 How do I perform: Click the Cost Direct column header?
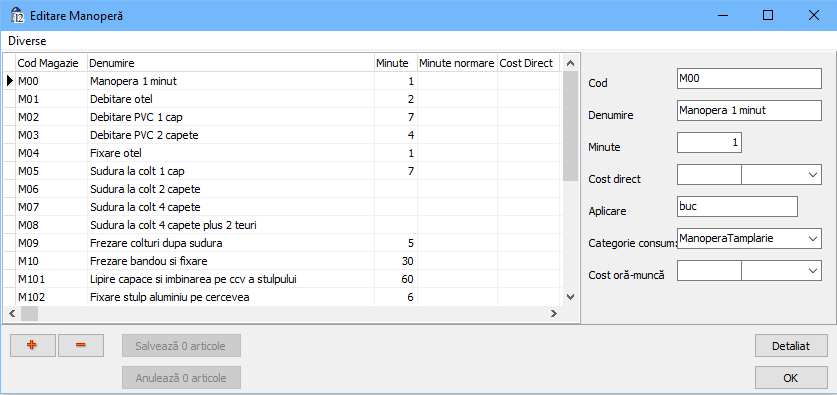(528, 64)
